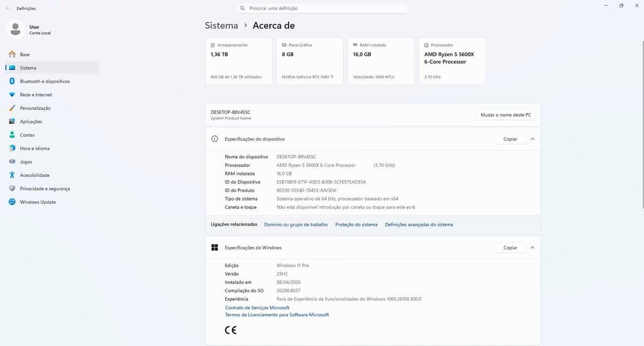
Task: Click the Jogos gamepad icon
Action: [x=12, y=161]
